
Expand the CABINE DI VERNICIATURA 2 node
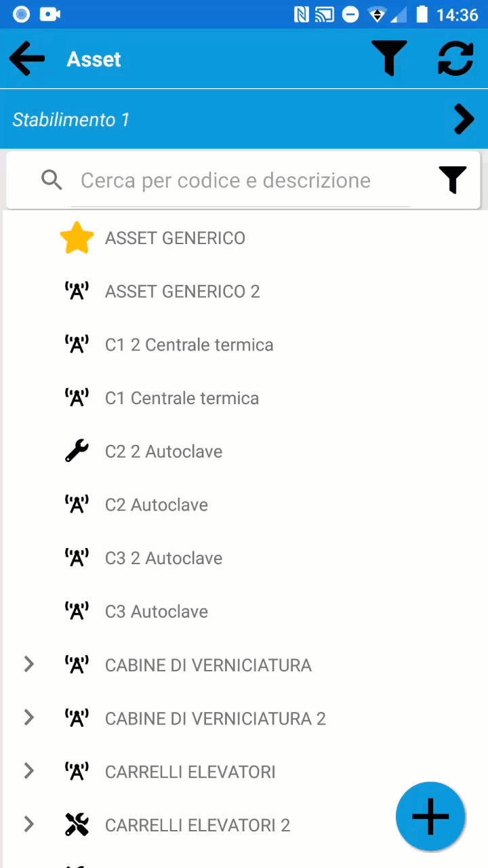point(28,717)
